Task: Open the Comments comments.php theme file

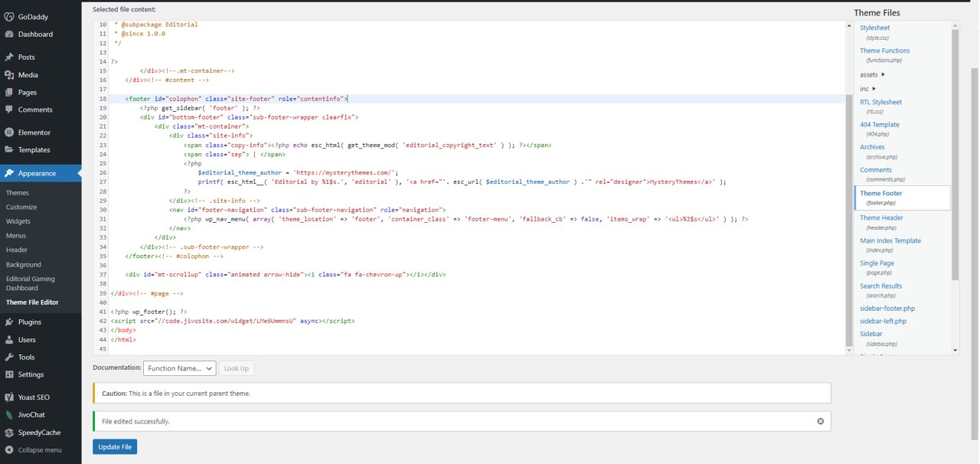Action: point(883,174)
